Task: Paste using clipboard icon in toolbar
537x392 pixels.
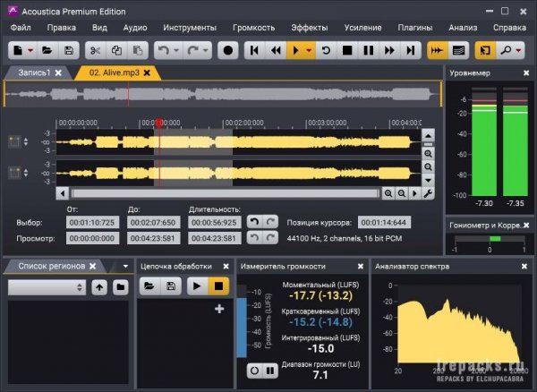Action: click(138, 51)
